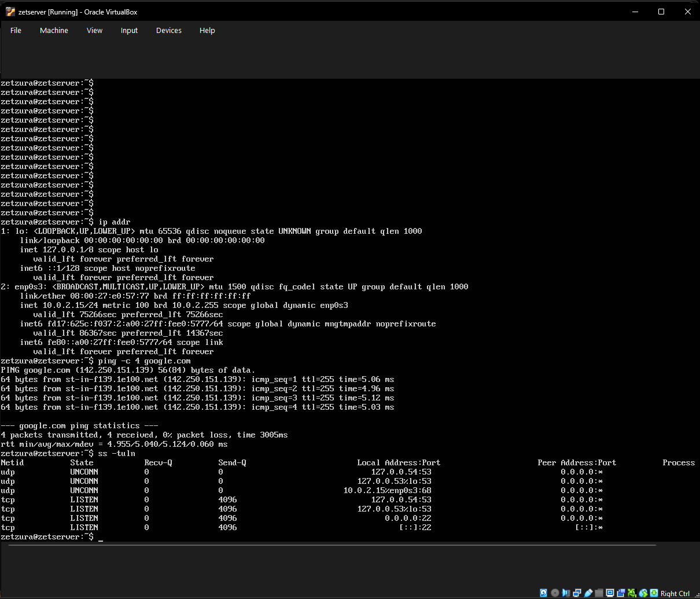Open the USB devices status icon
This screenshot has width=700, height=599.
pos(588,593)
